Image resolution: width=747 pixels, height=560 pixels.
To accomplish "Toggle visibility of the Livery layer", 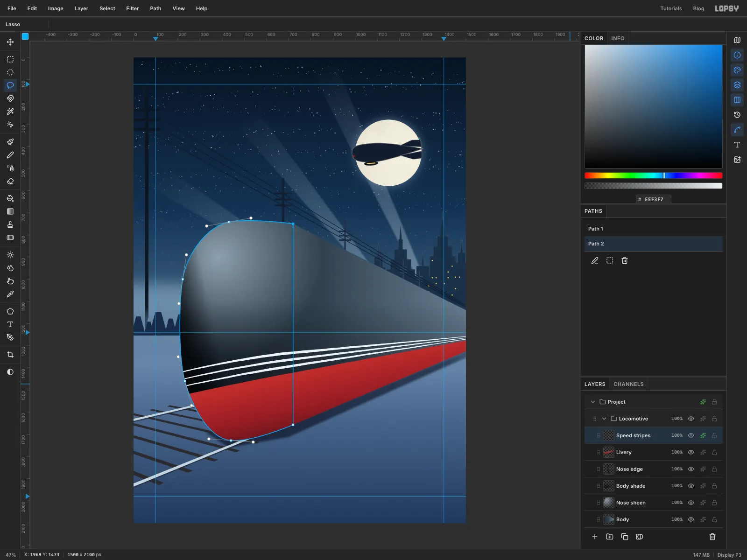I will coord(691,452).
